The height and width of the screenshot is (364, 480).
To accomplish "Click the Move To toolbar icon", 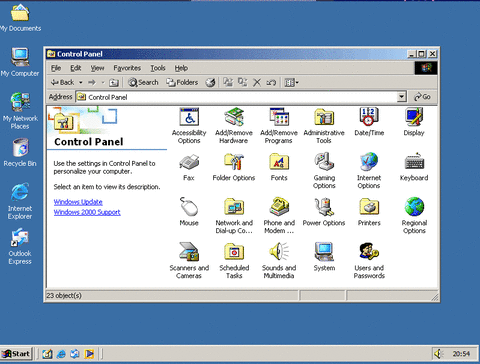I will coord(228,82).
